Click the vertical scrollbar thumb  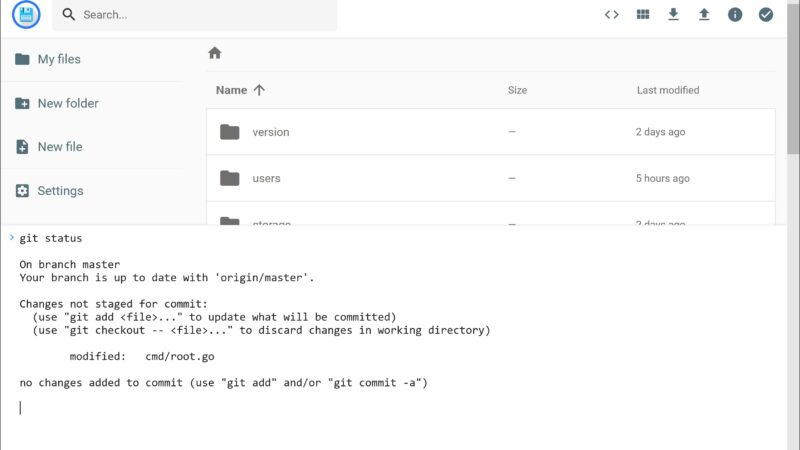pyautogui.click(x=793, y=77)
